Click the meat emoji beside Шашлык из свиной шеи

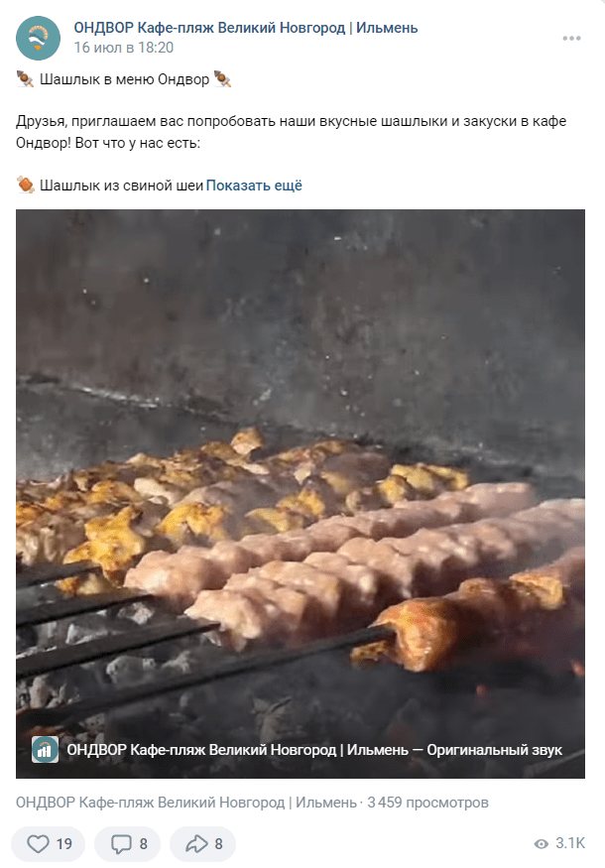point(25,185)
